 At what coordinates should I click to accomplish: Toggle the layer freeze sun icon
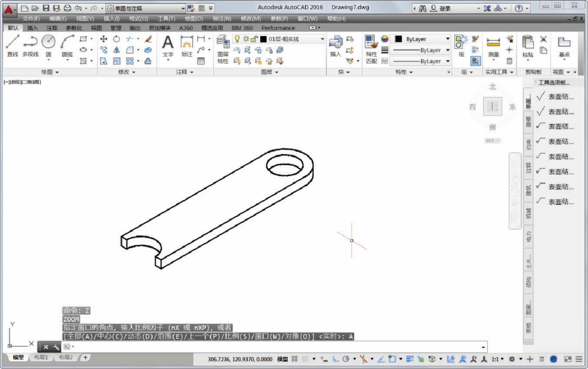click(x=246, y=39)
